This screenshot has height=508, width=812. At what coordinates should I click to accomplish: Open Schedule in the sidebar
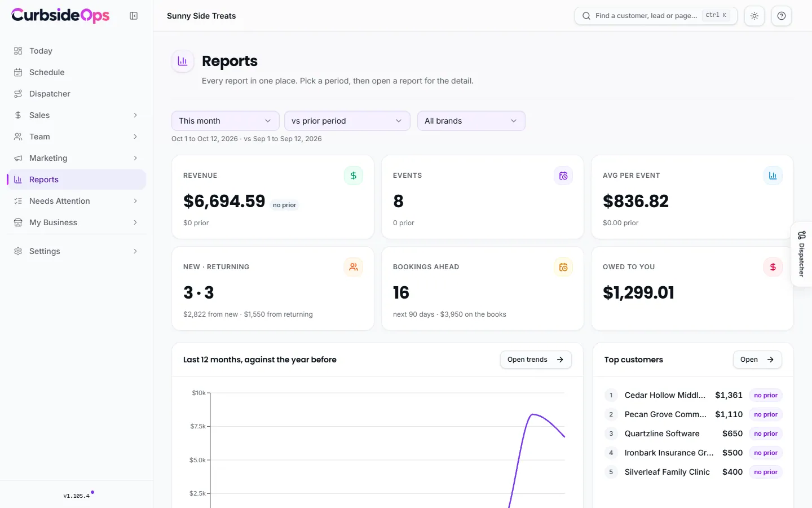point(77,72)
